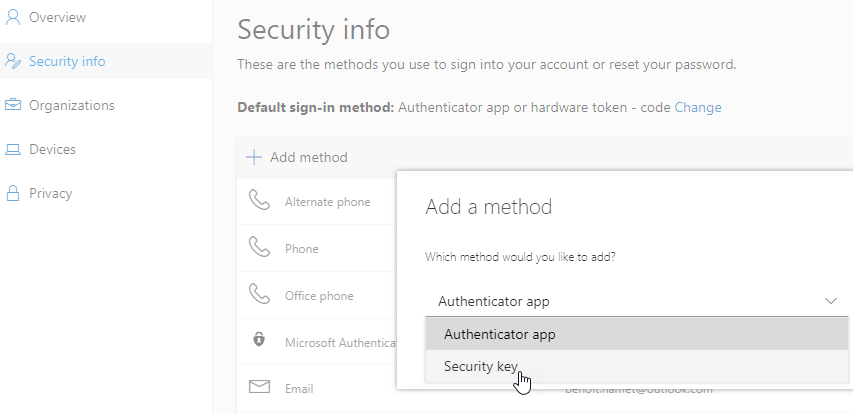Click the Organizations briefcase icon

(x=13, y=105)
